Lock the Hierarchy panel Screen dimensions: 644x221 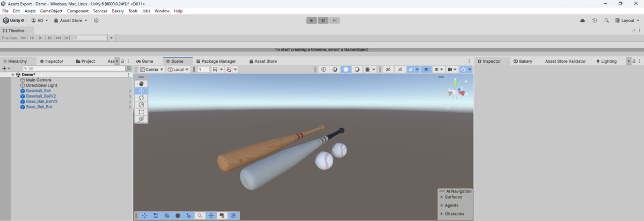(x=123, y=61)
